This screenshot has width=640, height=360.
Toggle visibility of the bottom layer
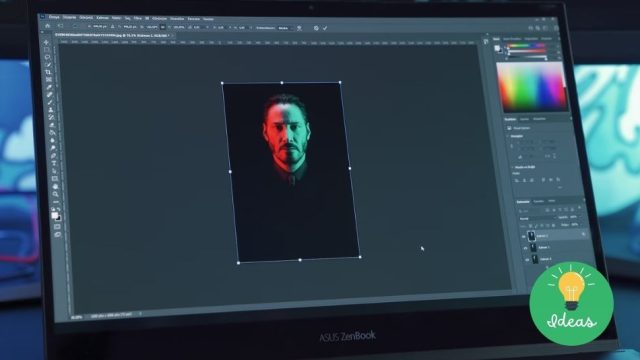(527, 260)
